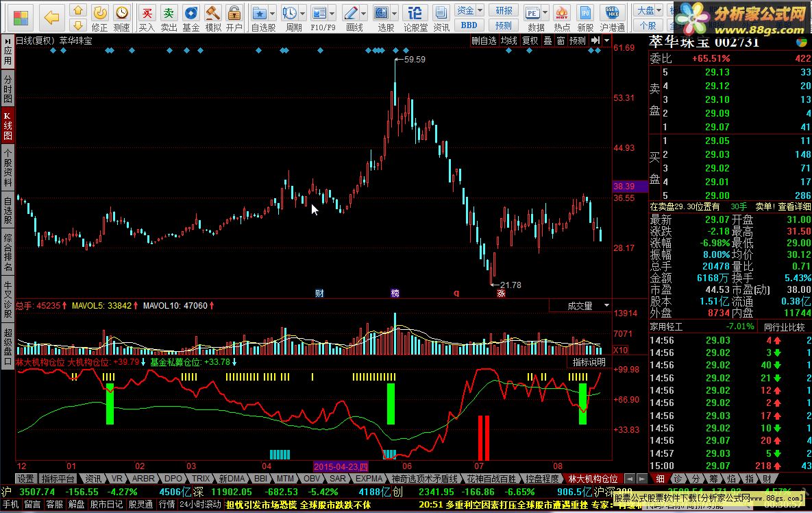Toggle 叠 overlay mode

(548, 40)
